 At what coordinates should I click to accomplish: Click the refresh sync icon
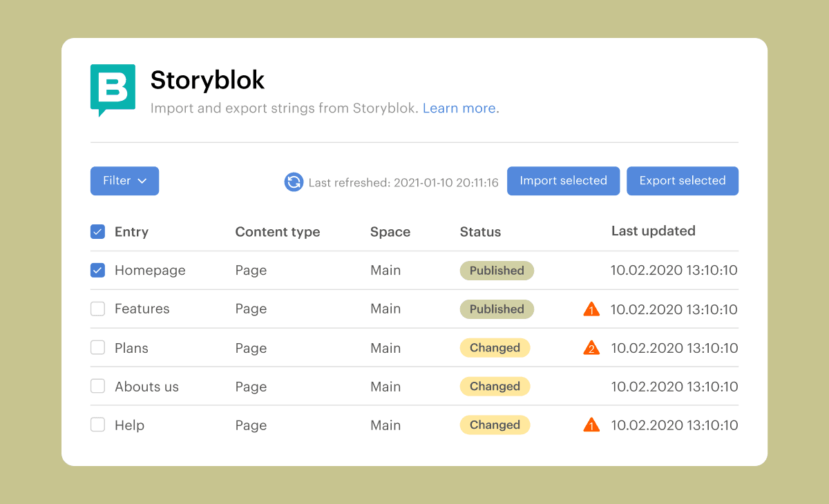[x=294, y=182]
